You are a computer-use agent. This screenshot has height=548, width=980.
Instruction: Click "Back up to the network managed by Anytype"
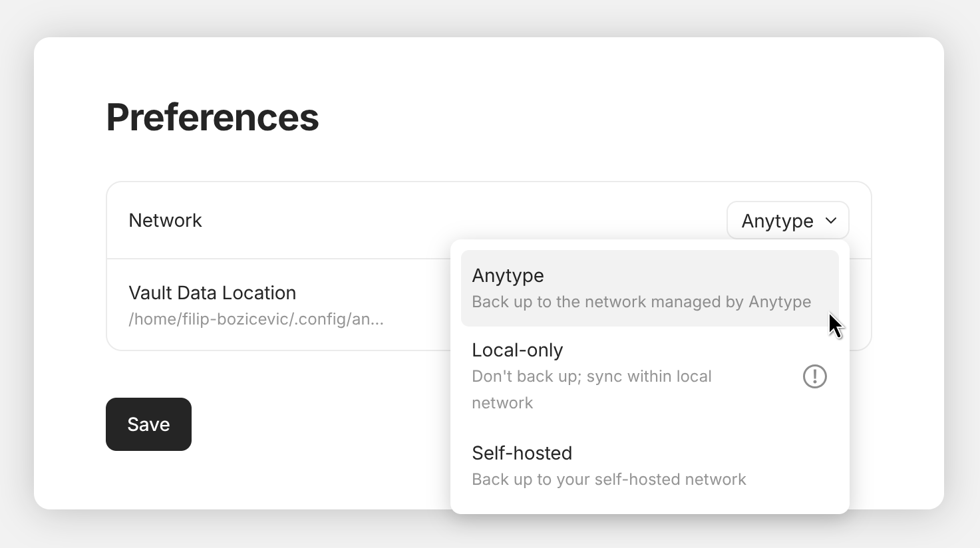641,302
